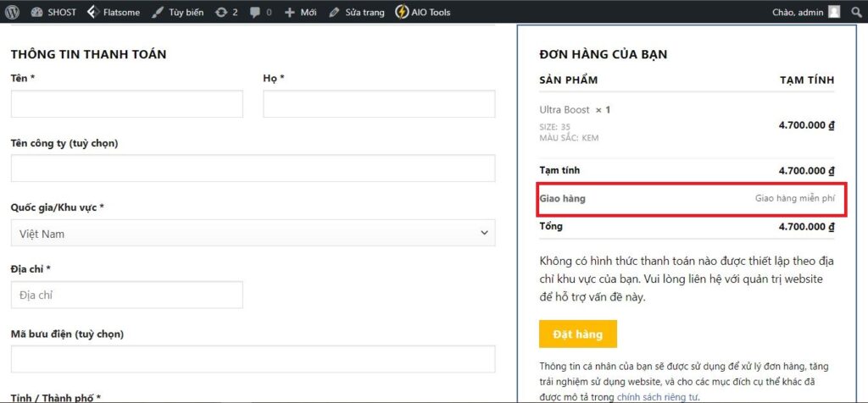Click the Tên công ty input field
This screenshot has width=868, height=403.
click(253, 168)
